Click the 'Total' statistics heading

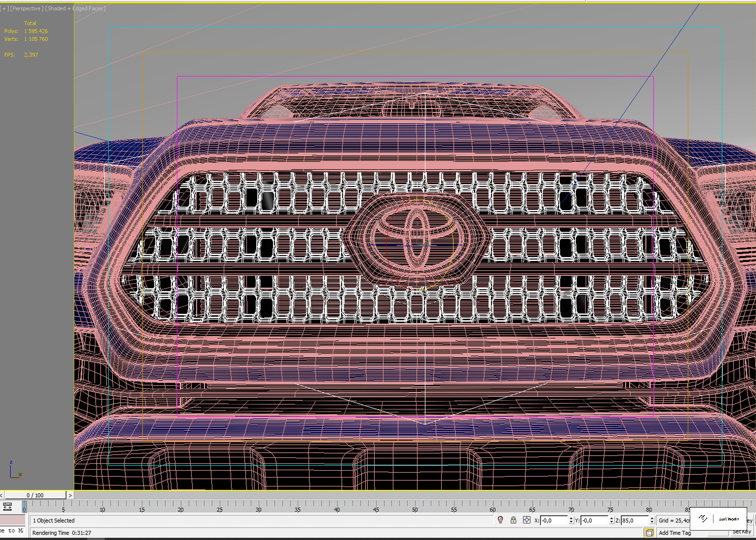point(30,23)
